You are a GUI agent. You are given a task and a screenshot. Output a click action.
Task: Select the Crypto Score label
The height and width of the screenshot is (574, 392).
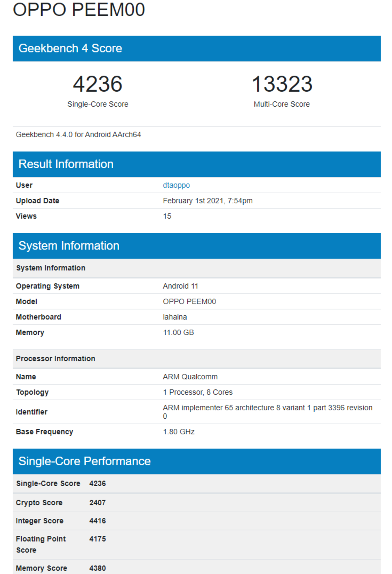coord(39,503)
